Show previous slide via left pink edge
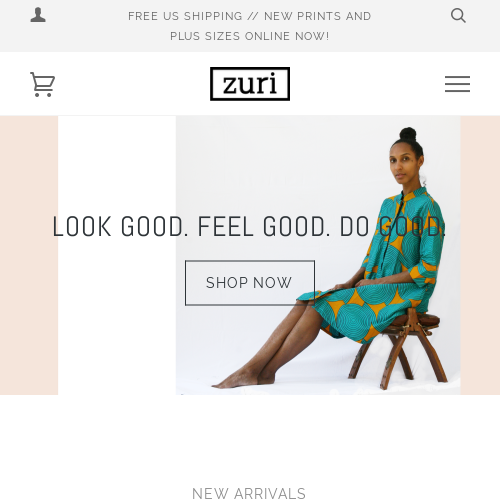Viewport: 500px width, 500px height. [29, 255]
